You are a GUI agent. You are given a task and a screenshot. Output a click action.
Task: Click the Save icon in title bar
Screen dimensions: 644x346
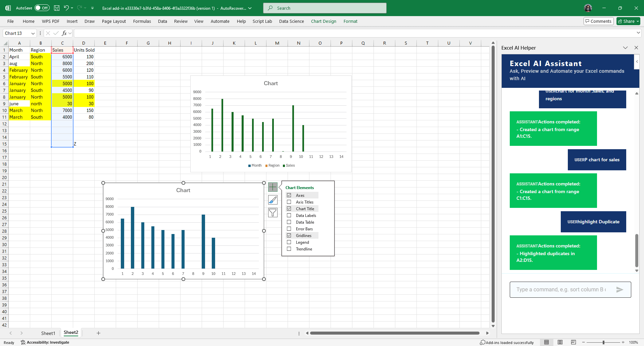pos(57,8)
